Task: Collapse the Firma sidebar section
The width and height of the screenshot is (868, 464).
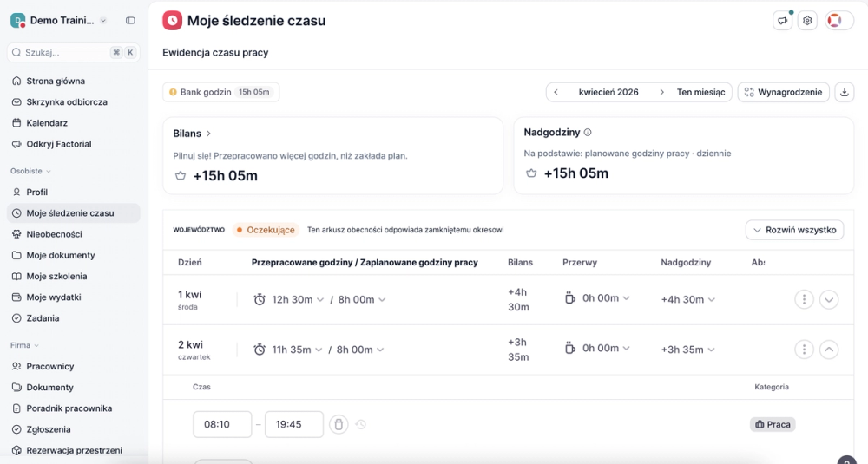Action: pyautogui.click(x=24, y=345)
